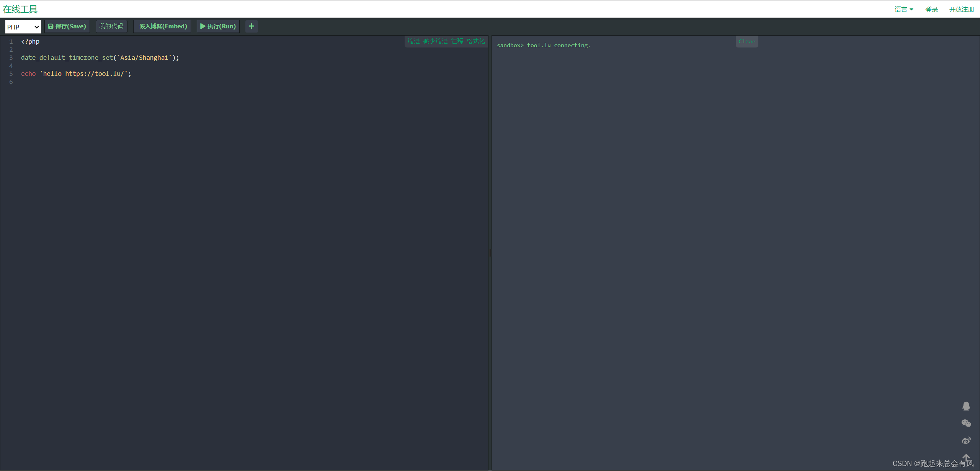This screenshot has height=471, width=980.
Task: Click 注释 comment option
Action: click(x=457, y=41)
